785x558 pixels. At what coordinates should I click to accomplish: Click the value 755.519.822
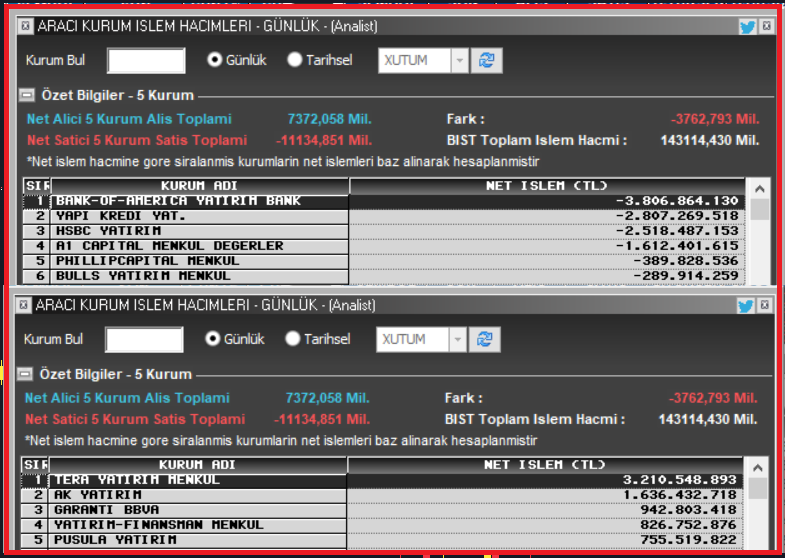click(x=689, y=540)
